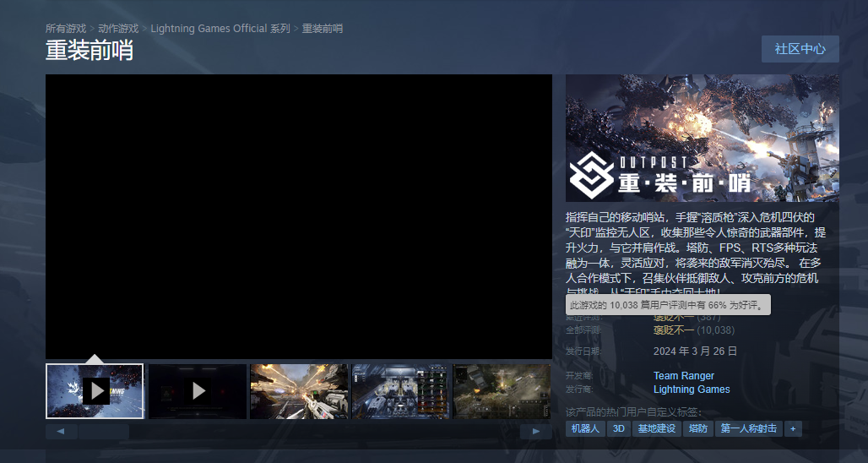
Task: Click the right arrow of thumbnail strip
Action: coord(535,432)
